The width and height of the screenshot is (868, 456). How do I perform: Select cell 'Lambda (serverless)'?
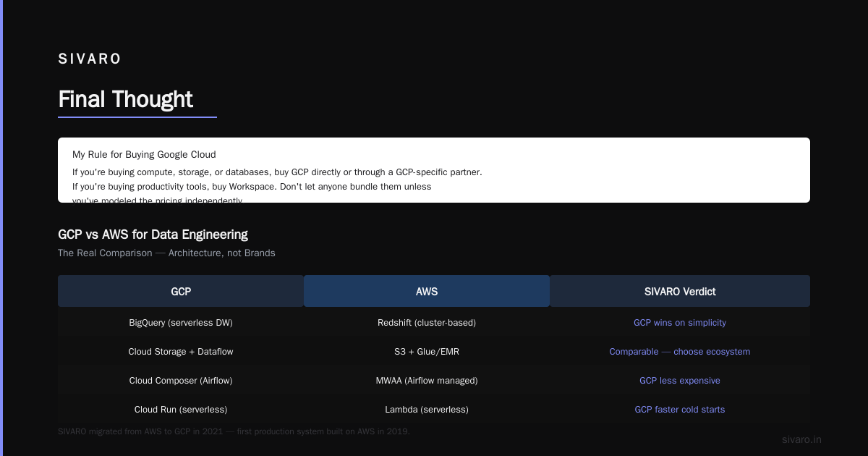[427, 410]
